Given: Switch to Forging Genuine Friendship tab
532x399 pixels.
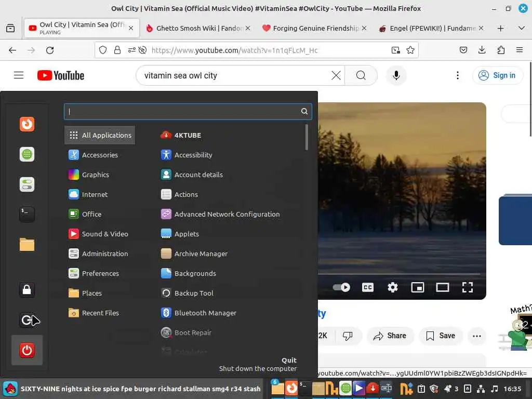Looking at the screenshot, I should click(x=314, y=28).
